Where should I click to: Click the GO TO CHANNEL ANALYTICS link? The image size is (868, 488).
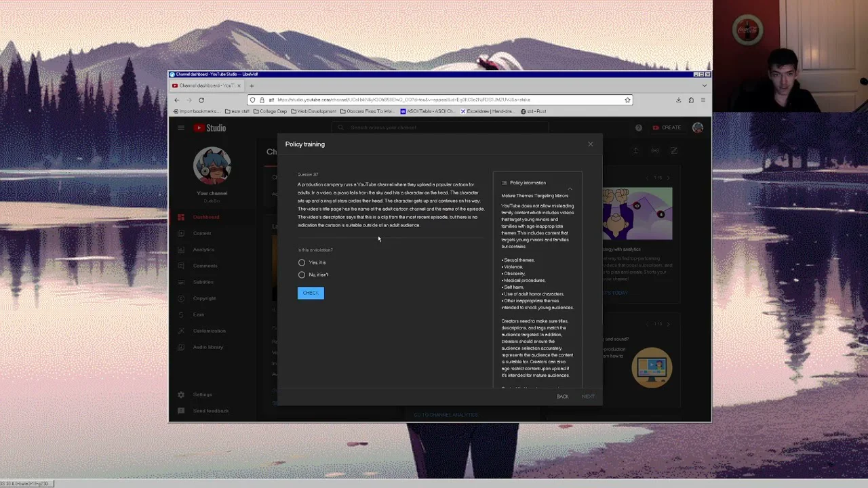tap(446, 415)
